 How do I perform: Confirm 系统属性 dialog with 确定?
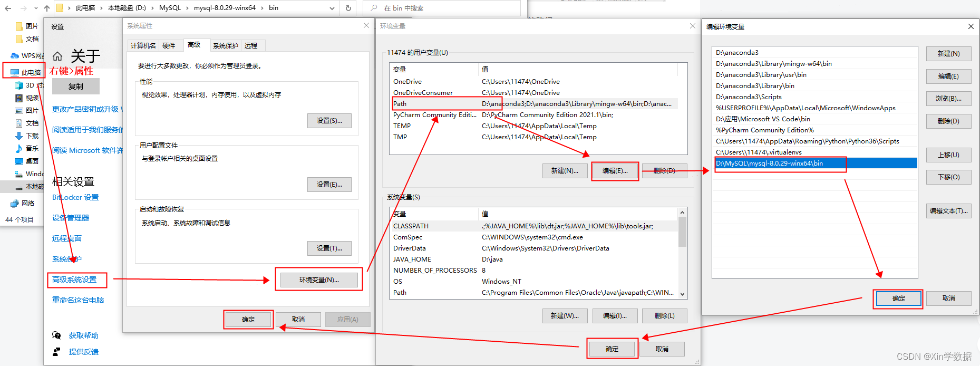point(248,320)
